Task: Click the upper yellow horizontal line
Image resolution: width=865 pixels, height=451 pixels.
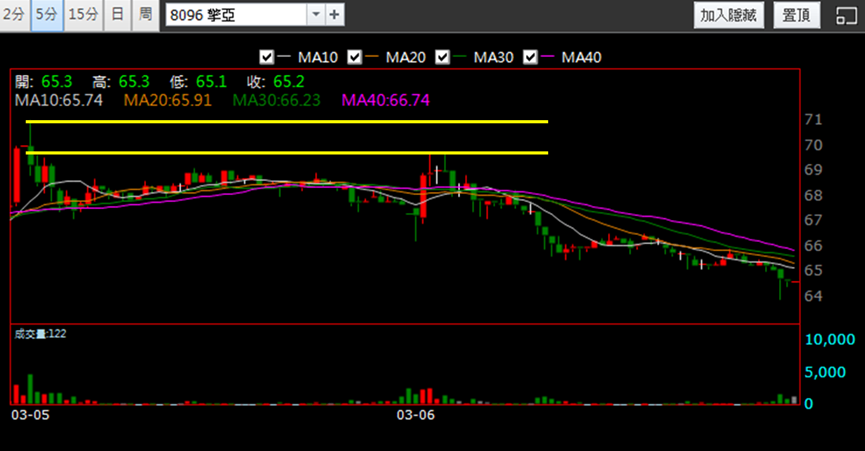Action: pyautogui.click(x=287, y=121)
